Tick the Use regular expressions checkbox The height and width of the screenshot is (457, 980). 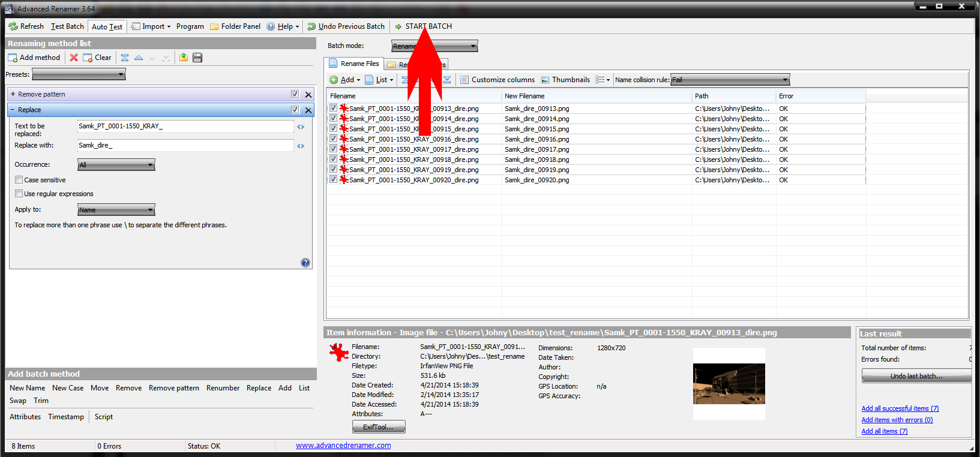(x=19, y=194)
